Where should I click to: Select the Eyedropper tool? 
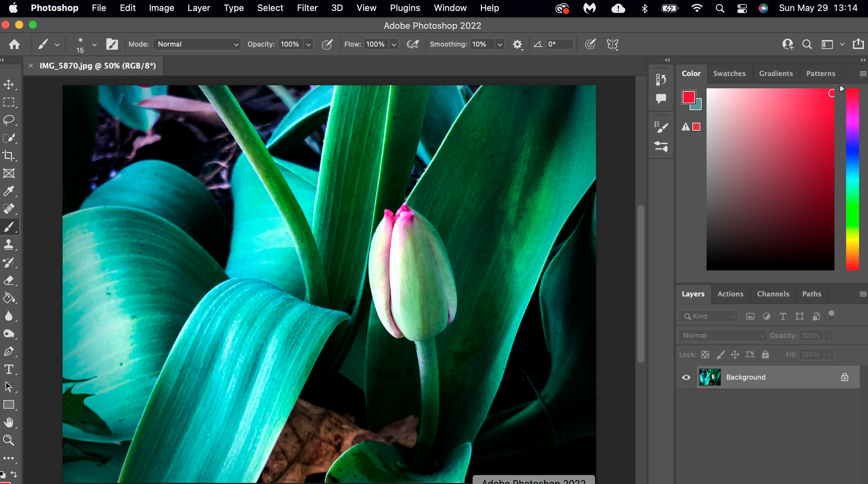pyautogui.click(x=9, y=191)
